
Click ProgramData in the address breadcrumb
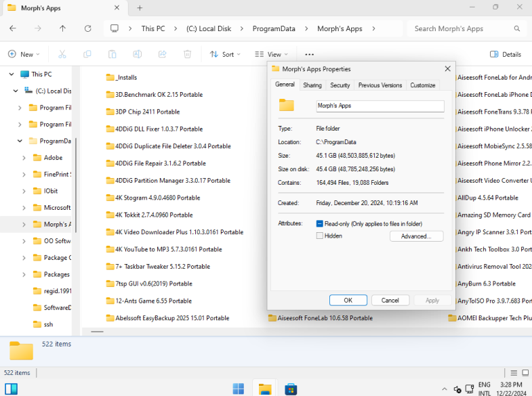[x=274, y=28]
